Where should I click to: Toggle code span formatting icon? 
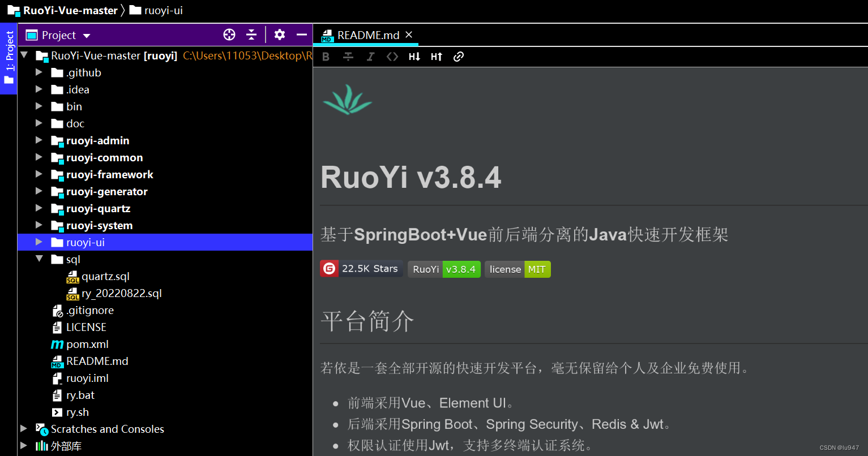[392, 57]
